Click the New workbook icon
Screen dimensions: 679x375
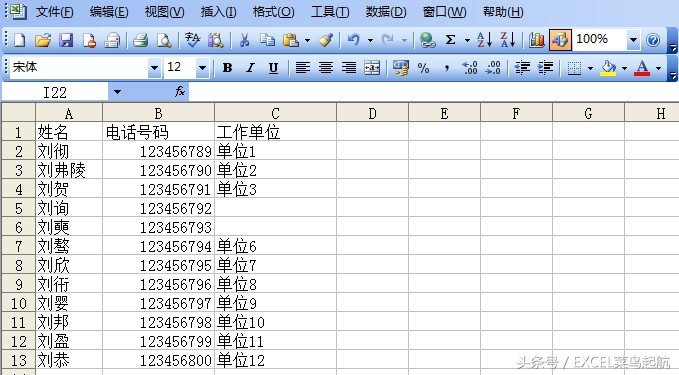point(19,41)
